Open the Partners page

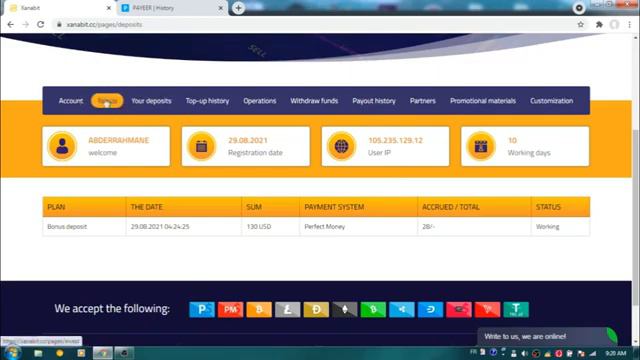(x=422, y=101)
